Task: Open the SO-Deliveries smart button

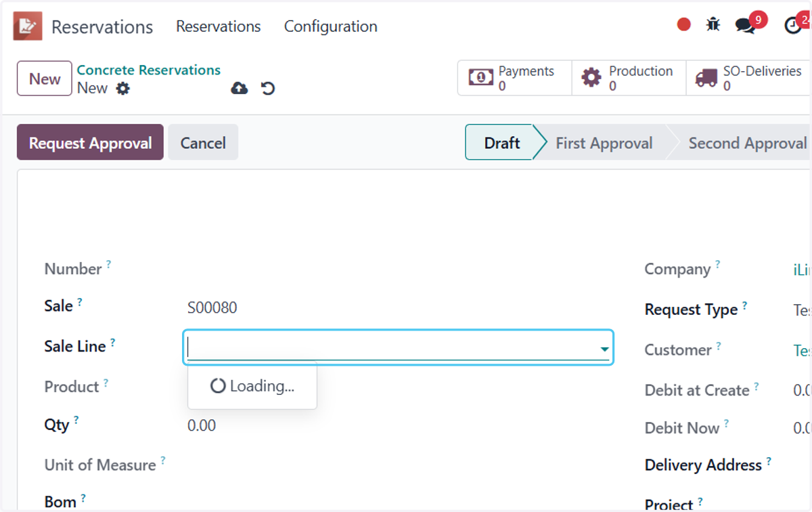Action: coord(748,78)
